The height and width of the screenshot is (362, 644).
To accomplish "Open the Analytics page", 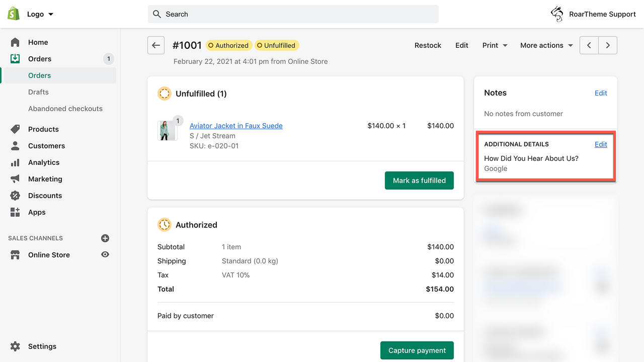I will [x=44, y=162].
